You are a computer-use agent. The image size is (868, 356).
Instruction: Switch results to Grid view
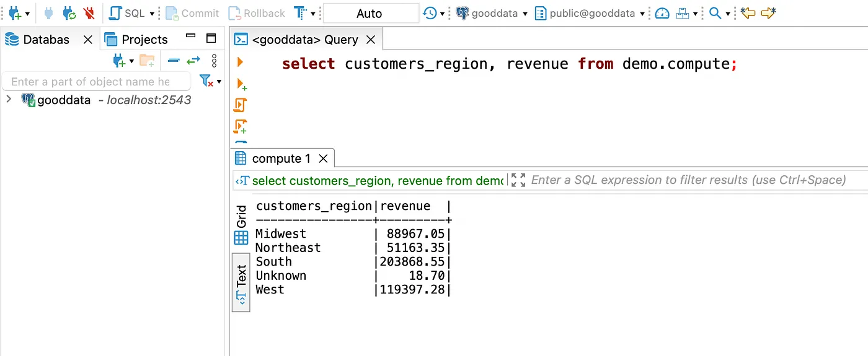click(241, 225)
